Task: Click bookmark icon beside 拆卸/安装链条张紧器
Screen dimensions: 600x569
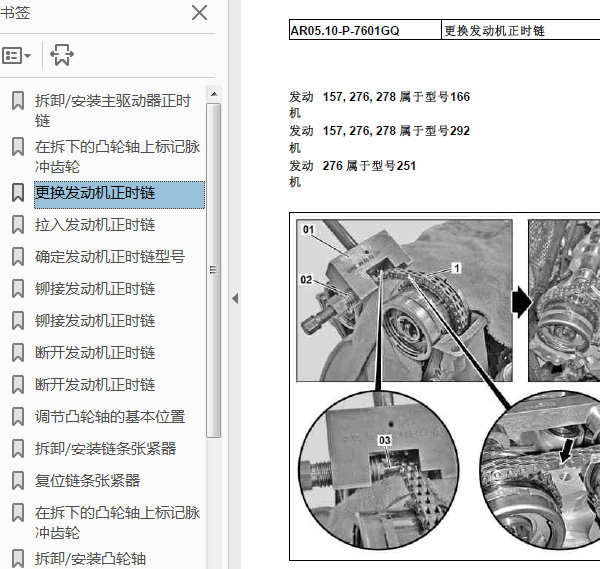Action: click(18, 449)
